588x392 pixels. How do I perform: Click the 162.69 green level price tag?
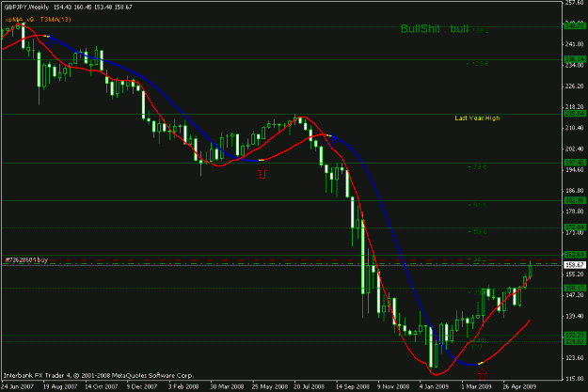tap(575, 255)
